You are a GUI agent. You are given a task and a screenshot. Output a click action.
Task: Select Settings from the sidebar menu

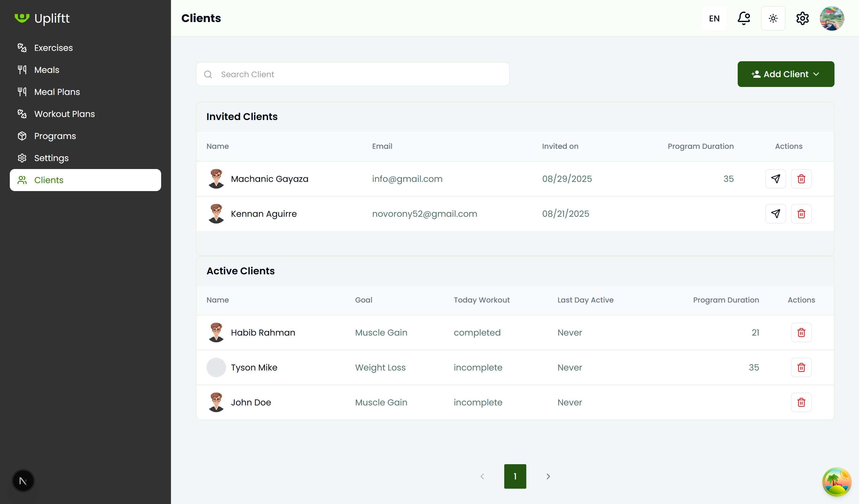pyautogui.click(x=51, y=158)
